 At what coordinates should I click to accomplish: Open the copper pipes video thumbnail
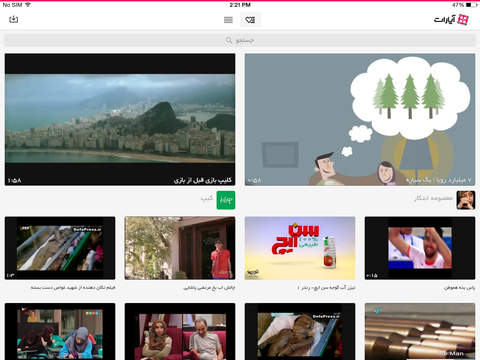[x=420, y=331]
